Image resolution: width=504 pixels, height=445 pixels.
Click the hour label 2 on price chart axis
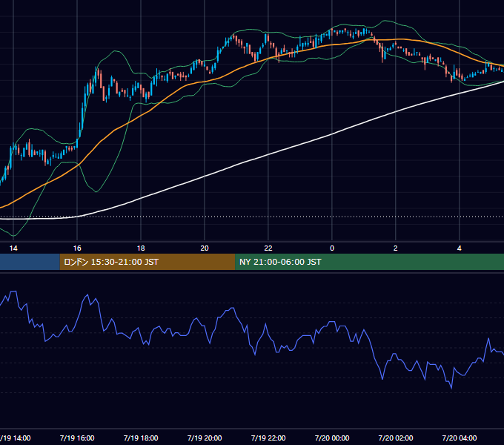click(x=396, y=248)
